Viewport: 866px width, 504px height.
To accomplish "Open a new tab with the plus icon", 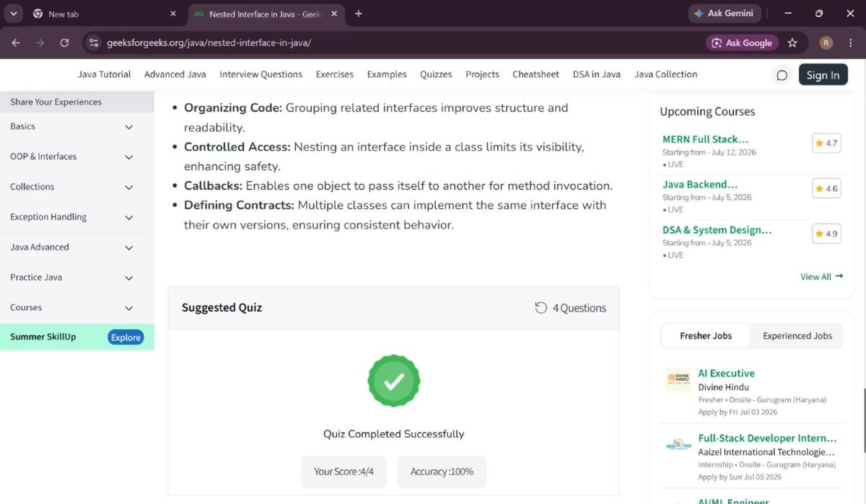I will click(x=359, y=14).
